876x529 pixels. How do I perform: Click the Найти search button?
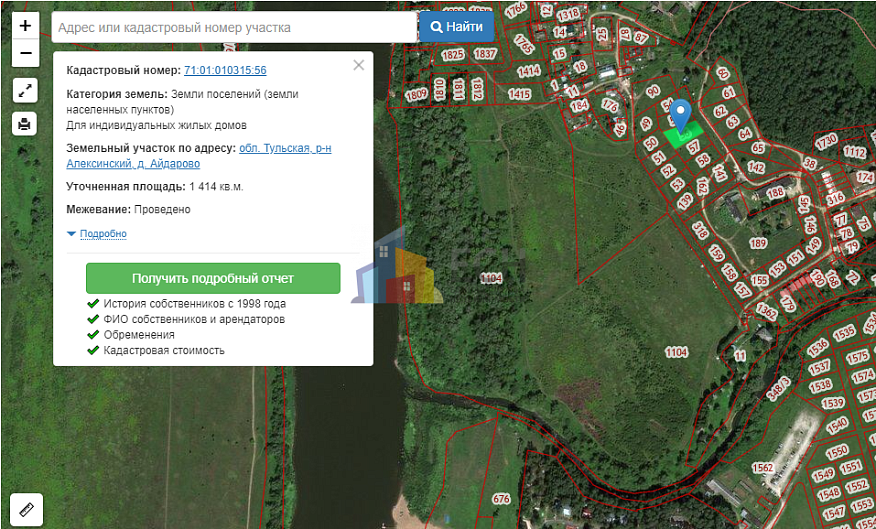456,27
